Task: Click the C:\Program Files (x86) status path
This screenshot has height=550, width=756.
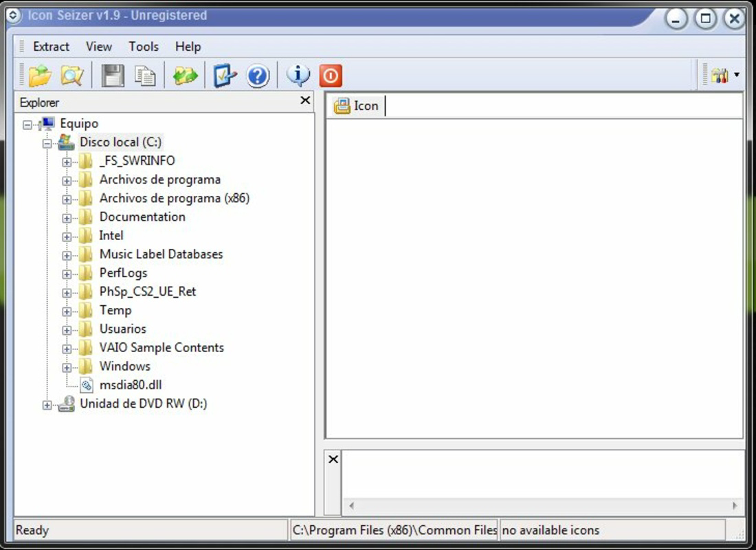Action: point(394,530)
